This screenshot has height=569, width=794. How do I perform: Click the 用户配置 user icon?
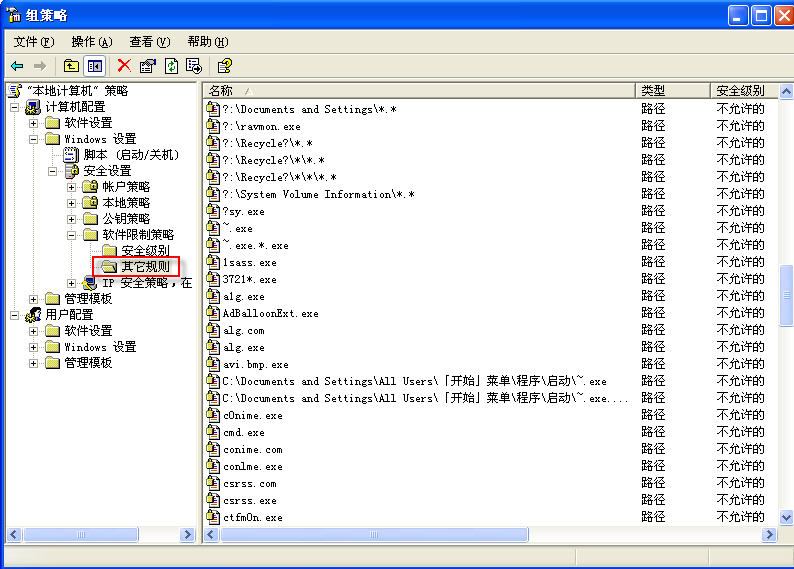click(33, 315)
